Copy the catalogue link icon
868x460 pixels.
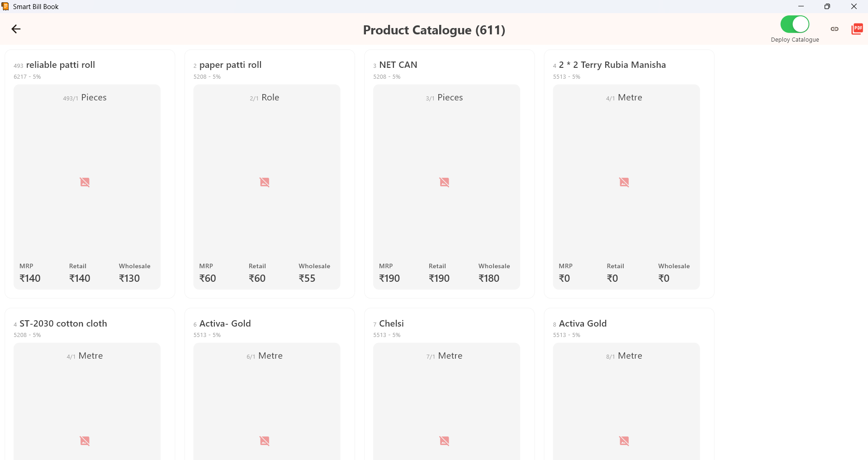coord(835,29)
